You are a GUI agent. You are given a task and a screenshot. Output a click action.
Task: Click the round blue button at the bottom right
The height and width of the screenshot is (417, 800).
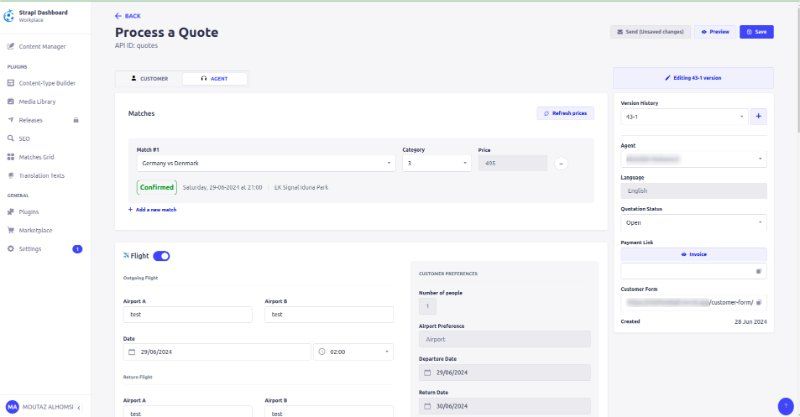[x=785, y=406]
